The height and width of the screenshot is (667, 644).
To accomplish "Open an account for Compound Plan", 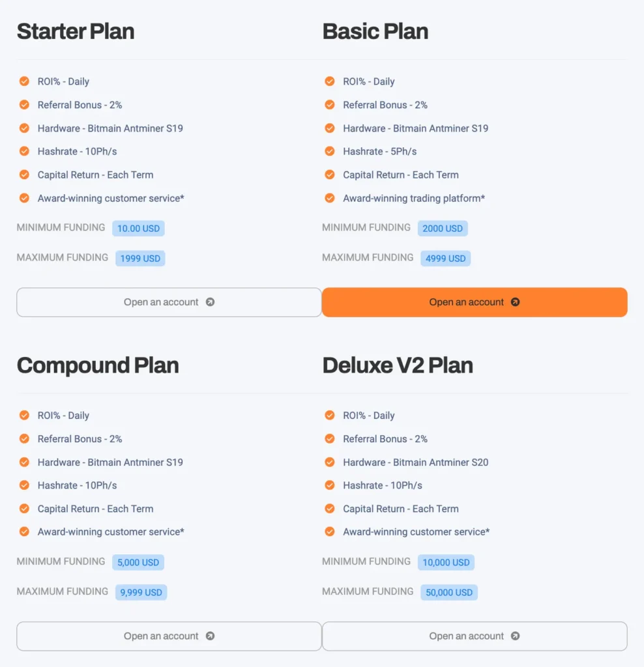I will click(169, 636).
